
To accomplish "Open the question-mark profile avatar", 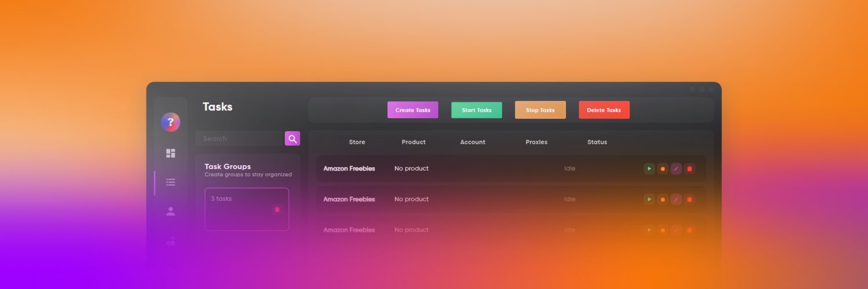I will click(x=171, y=122).
